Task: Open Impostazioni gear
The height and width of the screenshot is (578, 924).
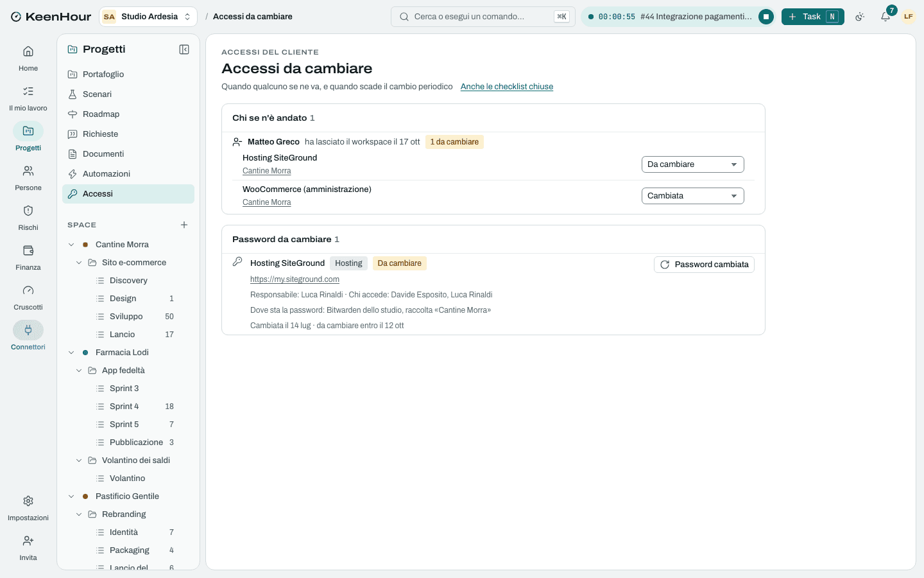Action: point(28,508)
